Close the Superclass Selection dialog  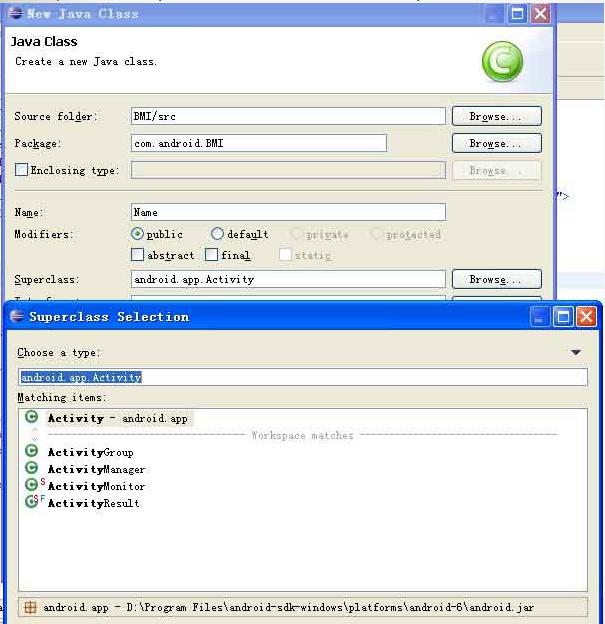(586, 317)
